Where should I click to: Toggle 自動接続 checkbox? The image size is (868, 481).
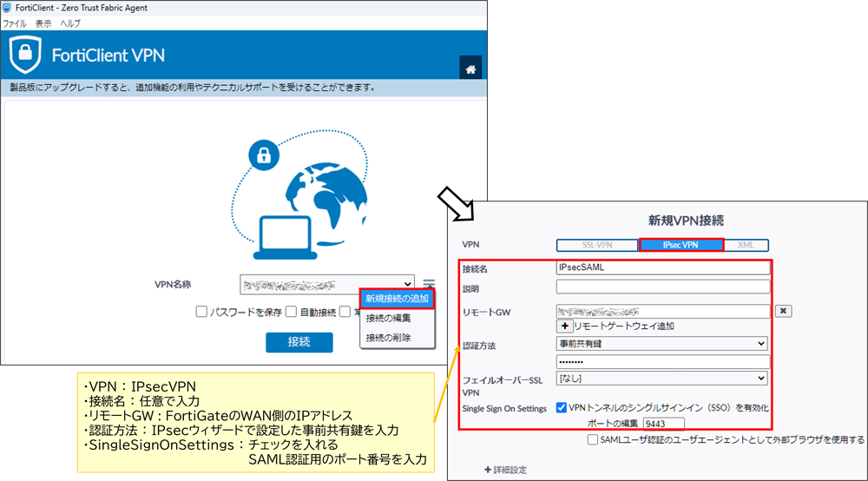point(292,312)
